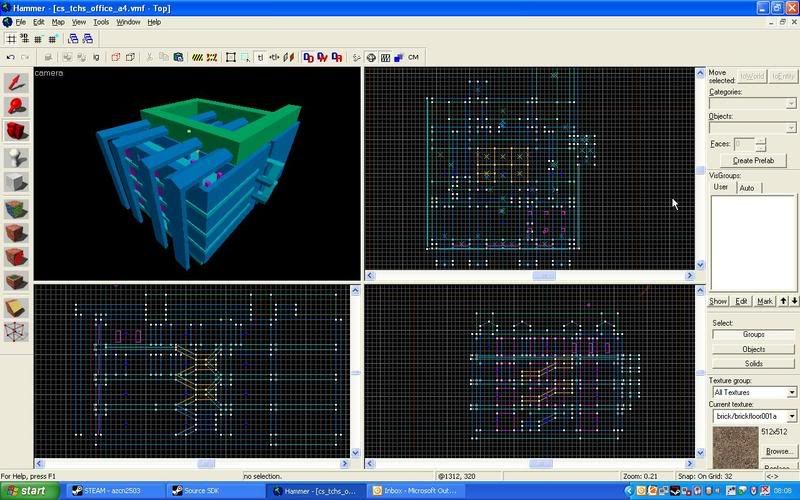This screenshot has height=500, width=800.
Task: Click the Load Window State icon
Action: click(x=73, y=39)
